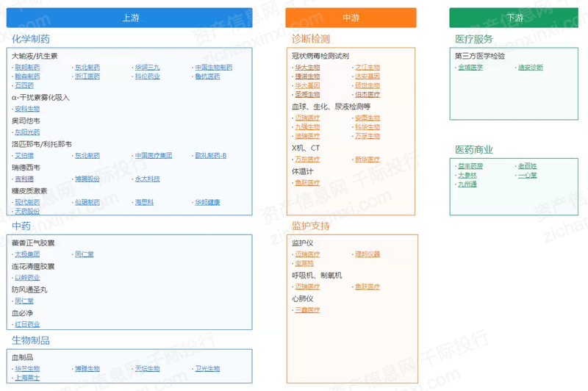Screen dimensions: 588x391
Task: Open the 宝莱特 link
Action: pyautogui.click(x=304, y=263)
